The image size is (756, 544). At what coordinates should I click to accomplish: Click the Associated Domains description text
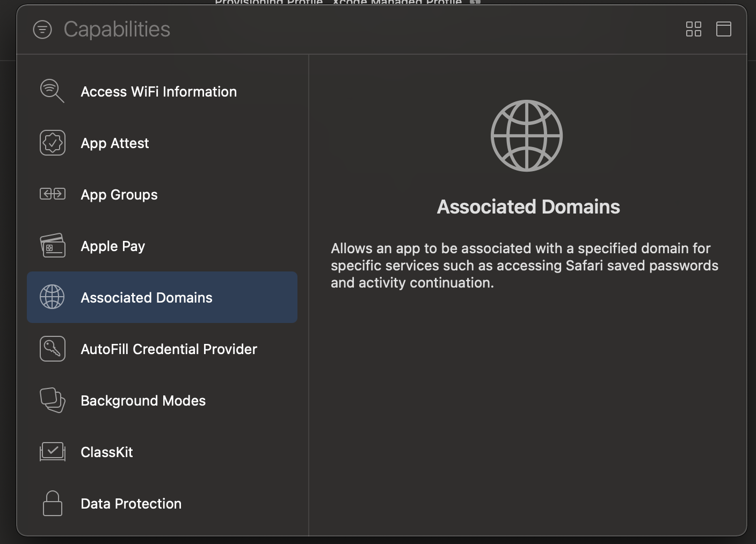point(524,266)
